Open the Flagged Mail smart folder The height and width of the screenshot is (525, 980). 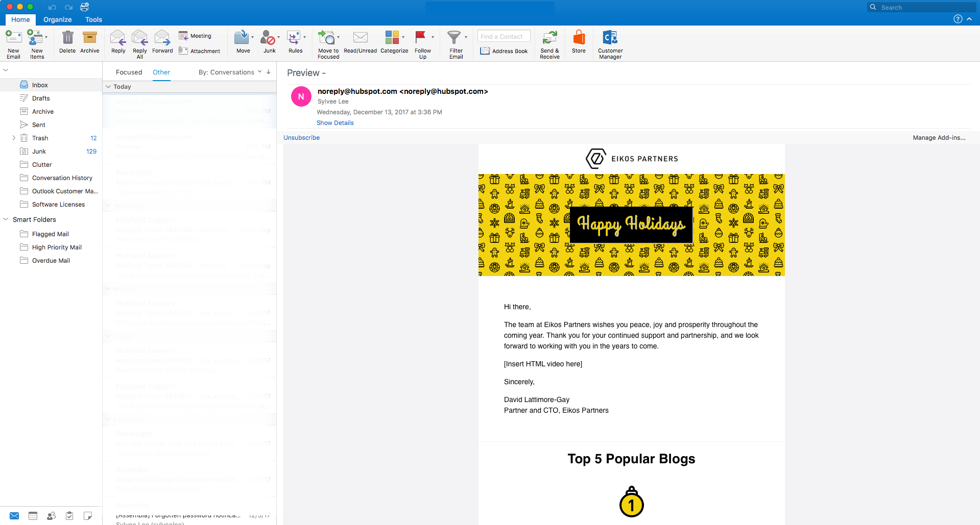tap(51, 234)
